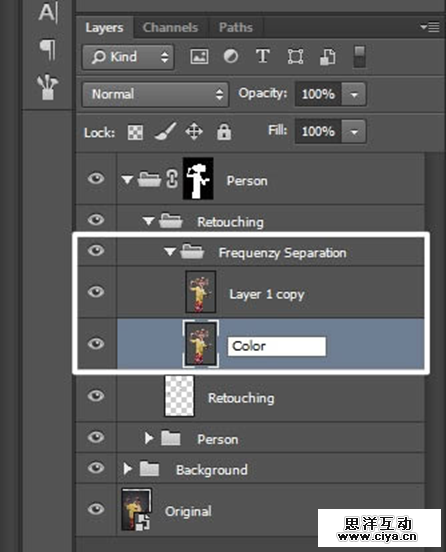Open the Opacity slider dropdown arrow

[354, 94]
